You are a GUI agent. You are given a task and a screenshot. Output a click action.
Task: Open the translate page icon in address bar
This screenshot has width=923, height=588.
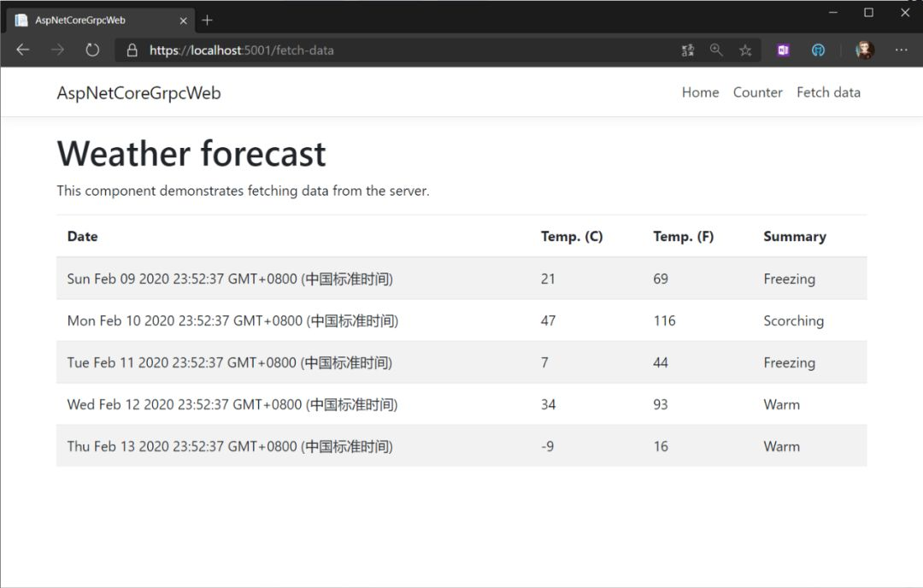[x=687, y=50]
